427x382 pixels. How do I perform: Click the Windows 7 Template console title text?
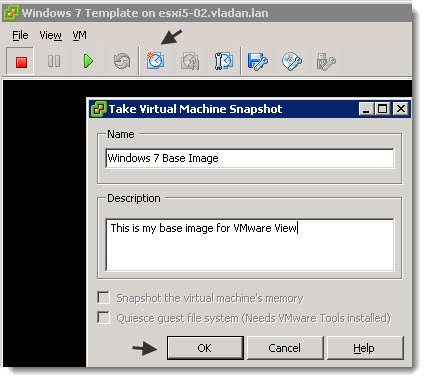(145, 13)
